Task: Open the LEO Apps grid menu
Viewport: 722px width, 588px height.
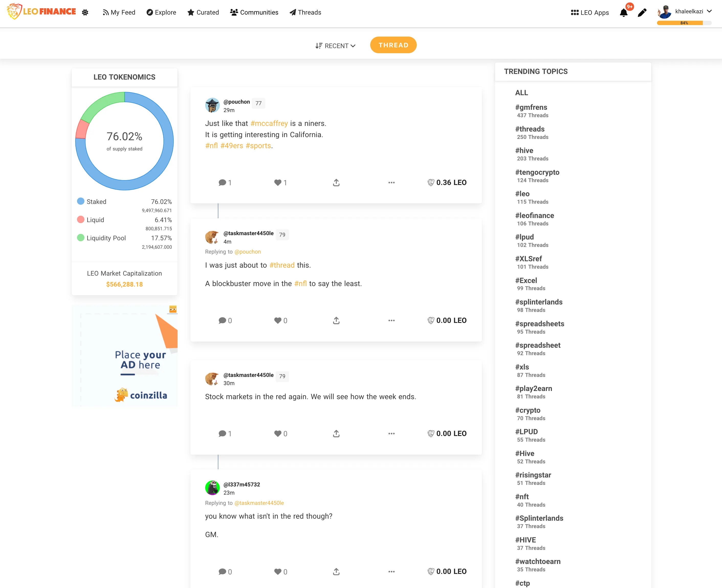Action: pyautogui.click(x=589, y=13)
